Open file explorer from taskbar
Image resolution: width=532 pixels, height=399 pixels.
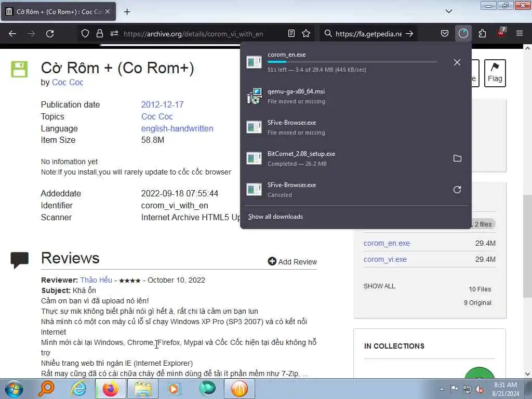(143, 389)
